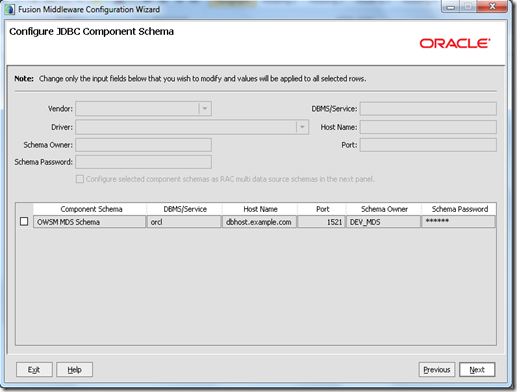The image size is (517, 392).
Task: Click the DBMS/Service column header
Action: (x=184, y=209)
